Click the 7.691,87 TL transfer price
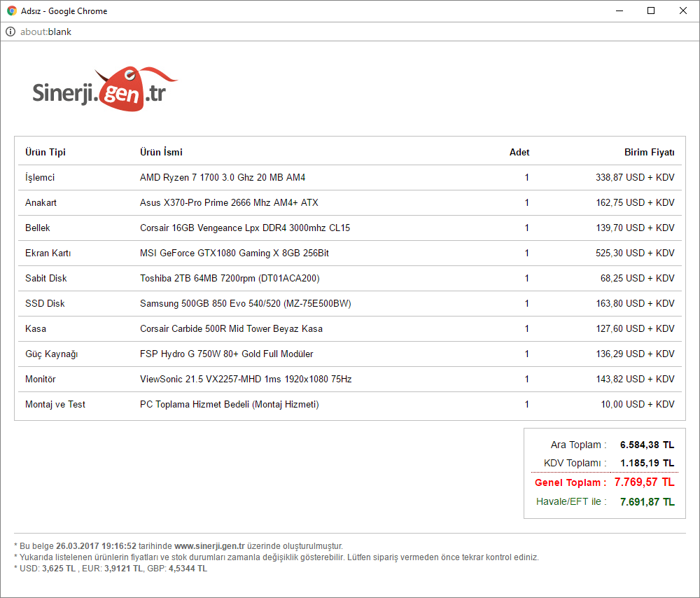 (x=647, y=502)
